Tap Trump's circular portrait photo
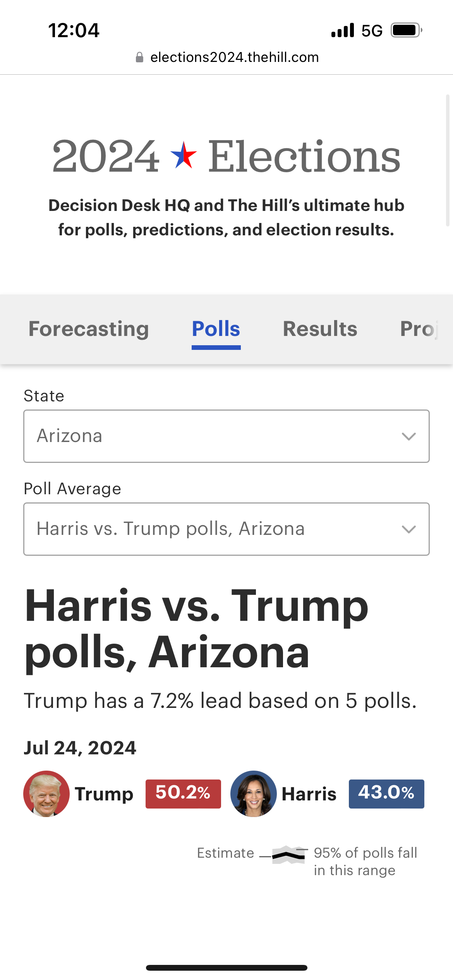This screenshot has height=980, width=453. pyautogui.click(x=46, y=793)
